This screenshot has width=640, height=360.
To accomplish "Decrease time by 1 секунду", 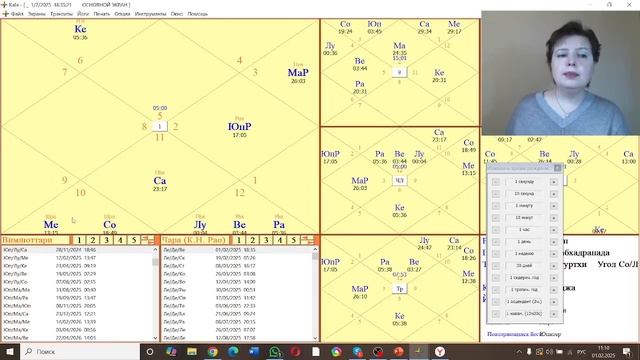I will 496,182.
